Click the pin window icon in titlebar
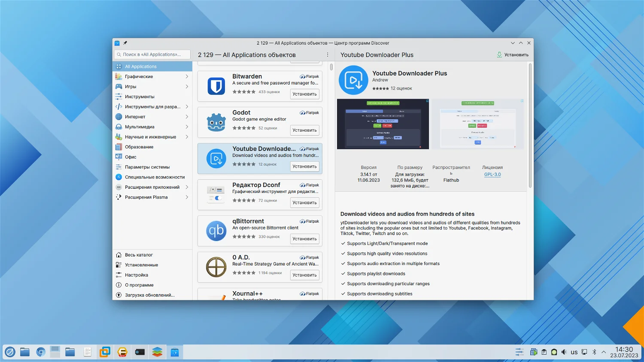644x362 pixels. tap(125, 43)
